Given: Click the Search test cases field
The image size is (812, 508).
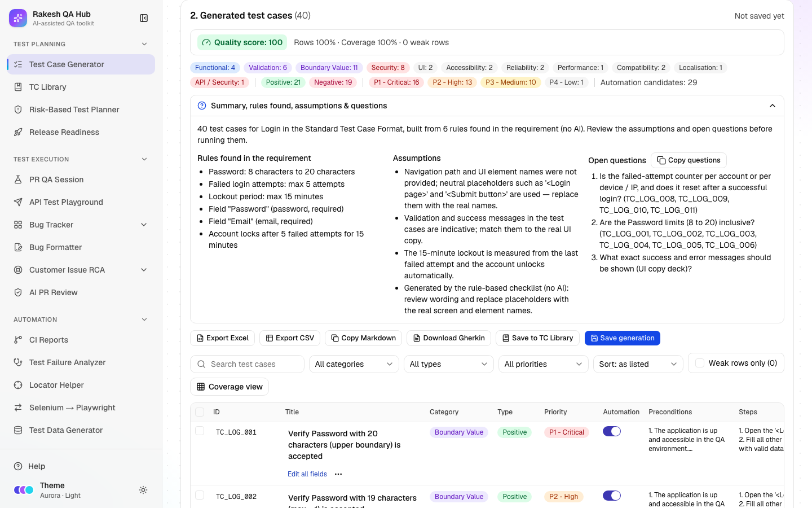Looking at the screenshot, I should click(247, 364).
